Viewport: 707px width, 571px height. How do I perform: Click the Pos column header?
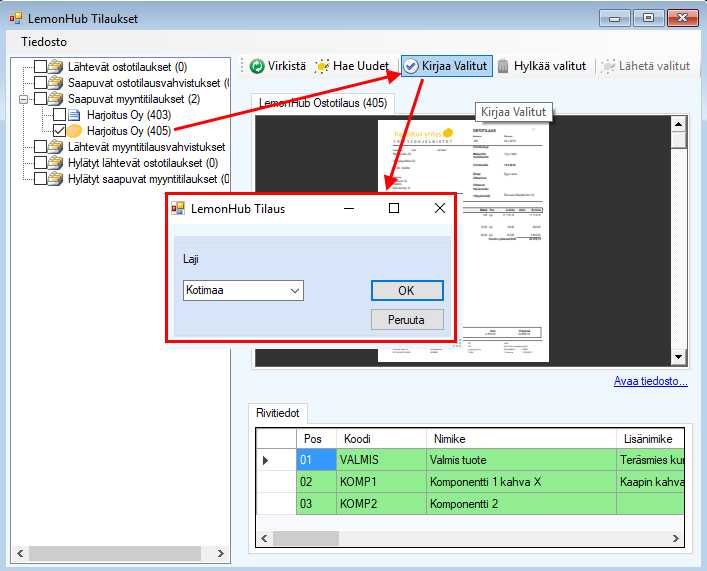click(317, 439)
